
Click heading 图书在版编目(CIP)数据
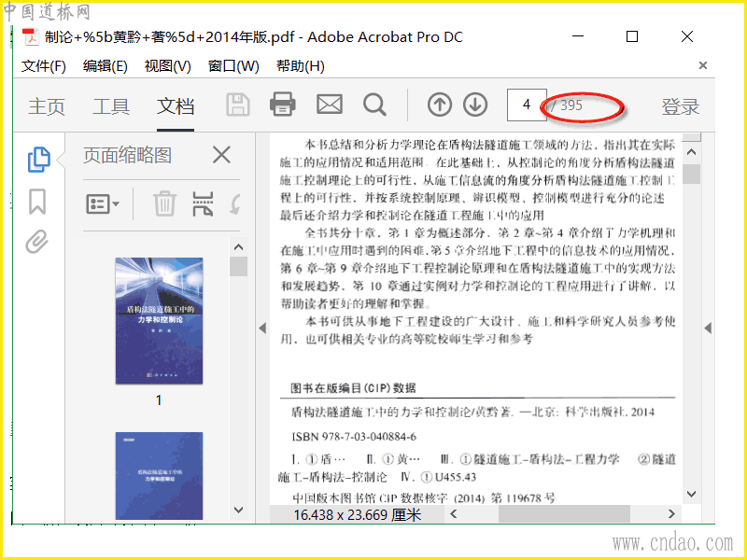coord(353,387)
